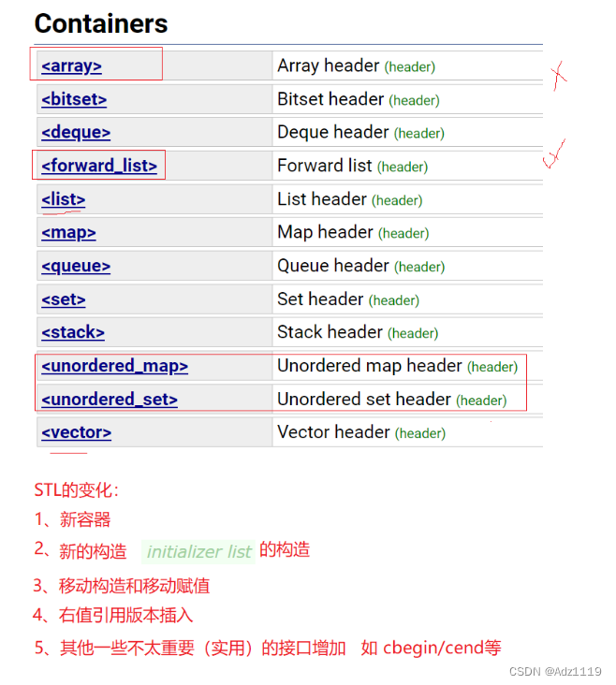Click the green 'initializer list' text
The width and height of the screenshot is (616, 685).
198,552
